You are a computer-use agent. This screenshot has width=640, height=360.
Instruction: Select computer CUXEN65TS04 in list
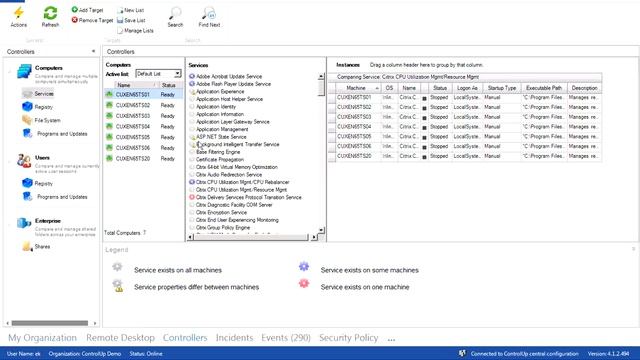[x=143, y=127]
